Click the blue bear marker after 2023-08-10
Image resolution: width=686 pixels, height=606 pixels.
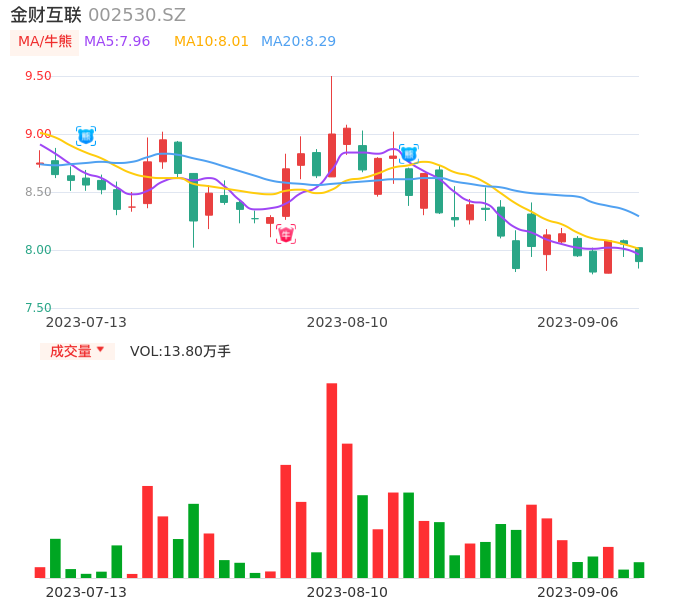[409, 154]
